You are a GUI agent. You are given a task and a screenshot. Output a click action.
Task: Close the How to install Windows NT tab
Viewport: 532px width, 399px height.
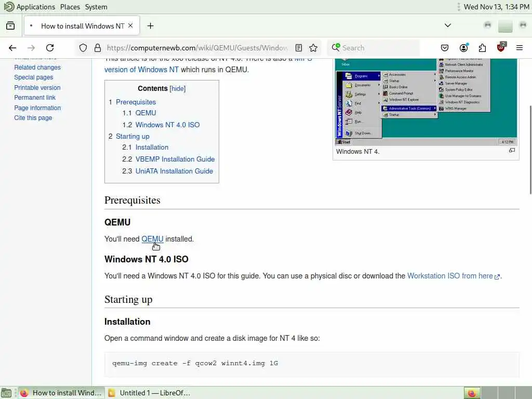(130, 26)
